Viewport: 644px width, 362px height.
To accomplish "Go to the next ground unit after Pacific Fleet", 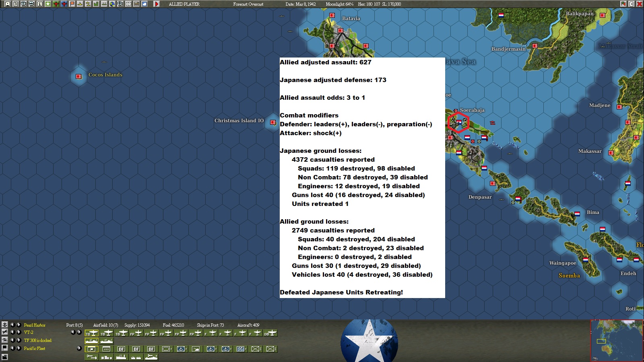I will click(19, 348).
